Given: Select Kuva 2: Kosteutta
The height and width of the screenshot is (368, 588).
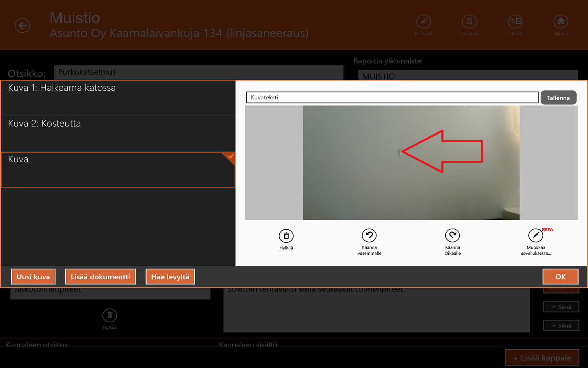Looking at the screenshot, I should click(118, 134).
